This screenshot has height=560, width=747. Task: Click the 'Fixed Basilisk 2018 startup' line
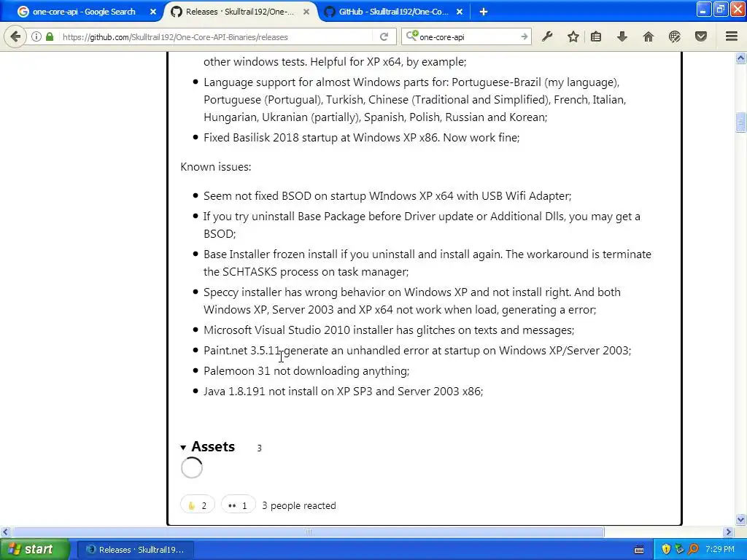point(362,138)
